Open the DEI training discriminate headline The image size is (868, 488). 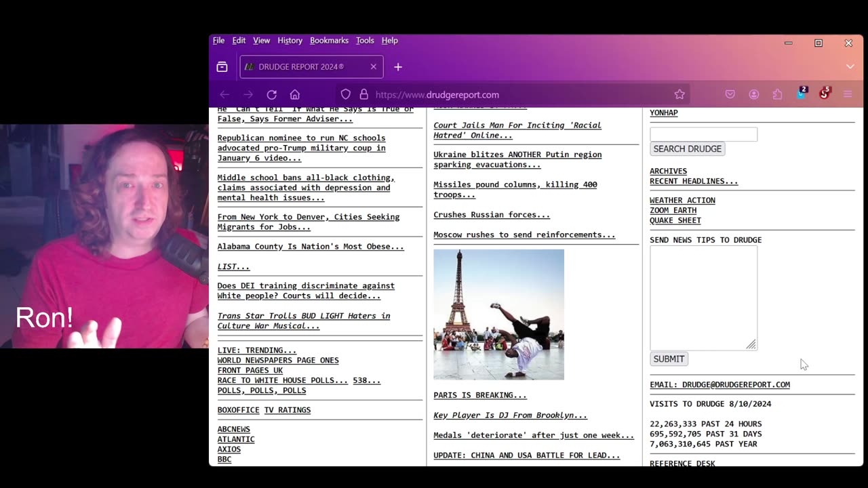coord(306,291)
